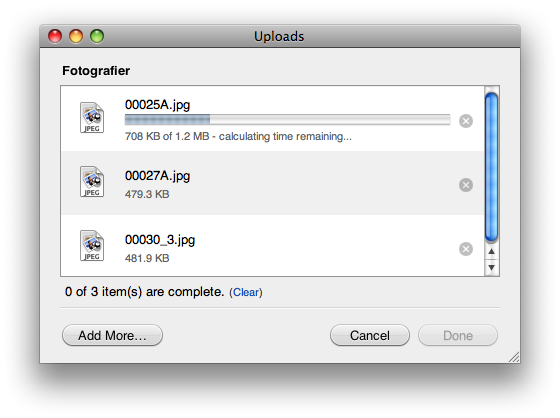The width and height of the screenshot is (560, 418).
Task: Remove 00030_3.jpg using its X icon
Action: pos(466,249)
